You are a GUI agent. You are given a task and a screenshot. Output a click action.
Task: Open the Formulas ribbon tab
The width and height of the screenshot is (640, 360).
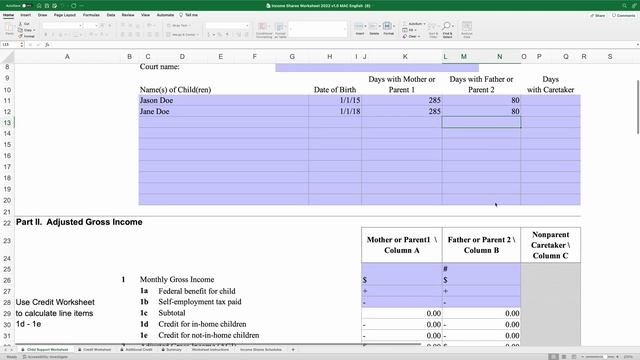(x=91, y=15)
